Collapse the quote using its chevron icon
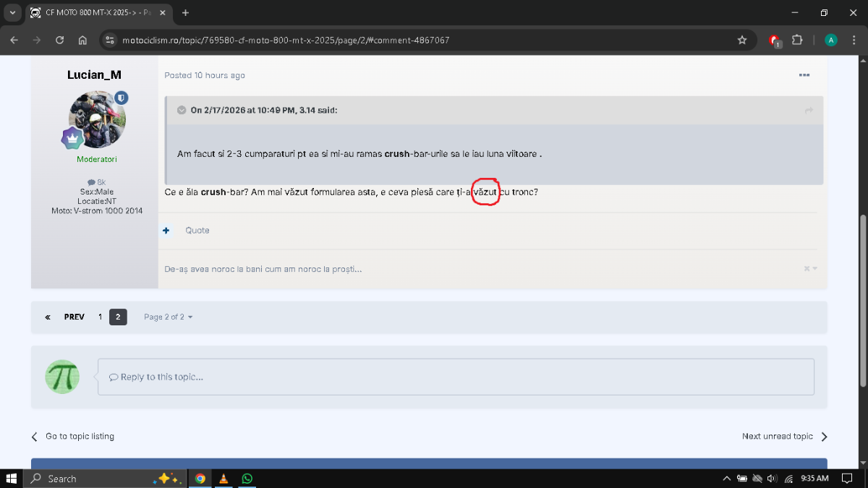 181,111
